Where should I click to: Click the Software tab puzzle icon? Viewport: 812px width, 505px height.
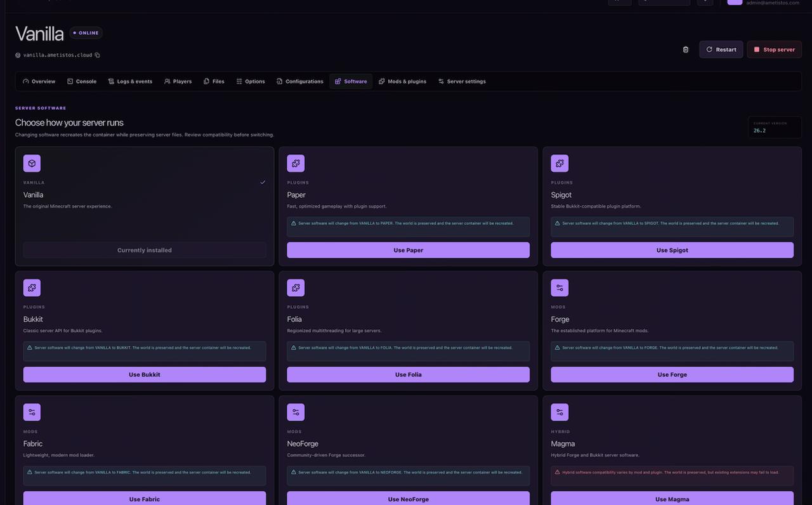coord(338,81)
